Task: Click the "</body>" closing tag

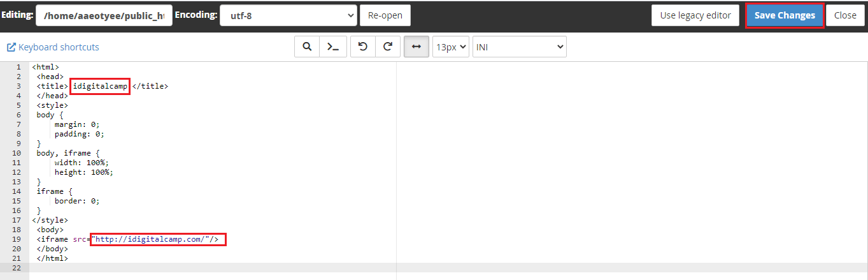Action: (x=52, y=249)
